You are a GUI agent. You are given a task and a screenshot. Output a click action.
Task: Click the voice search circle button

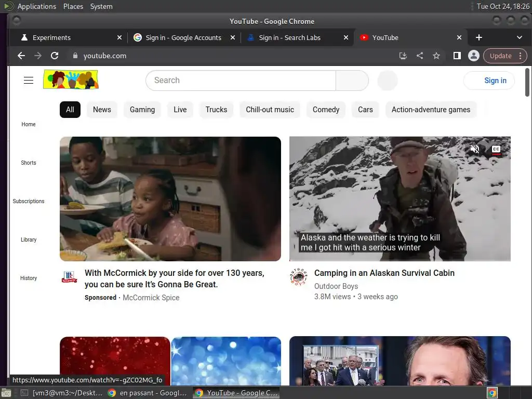point(388,81)
